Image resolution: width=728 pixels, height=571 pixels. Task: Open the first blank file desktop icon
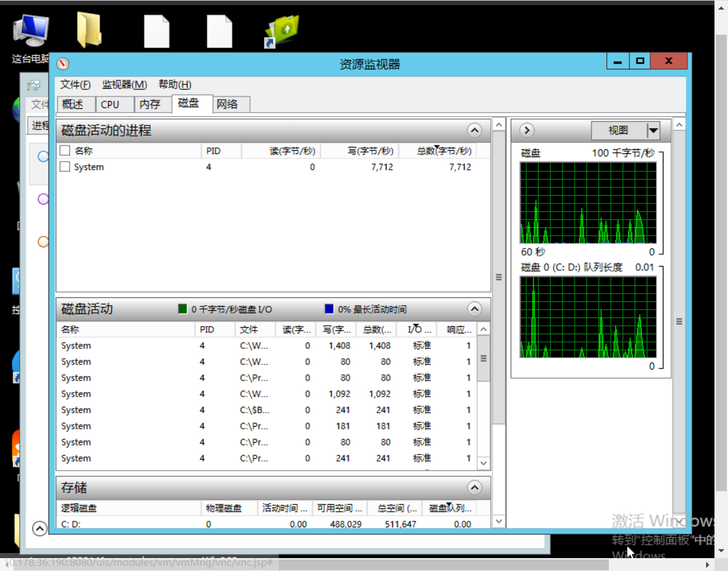157,31
